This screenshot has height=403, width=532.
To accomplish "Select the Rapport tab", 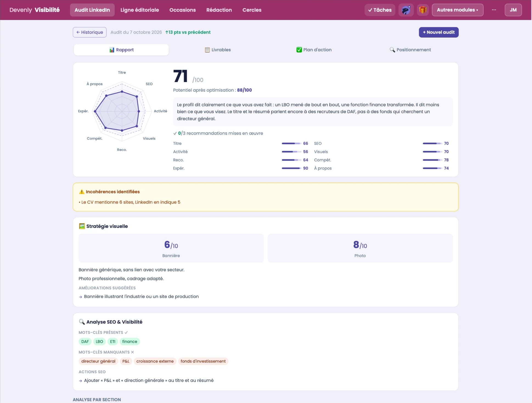I will coord(121,50).
